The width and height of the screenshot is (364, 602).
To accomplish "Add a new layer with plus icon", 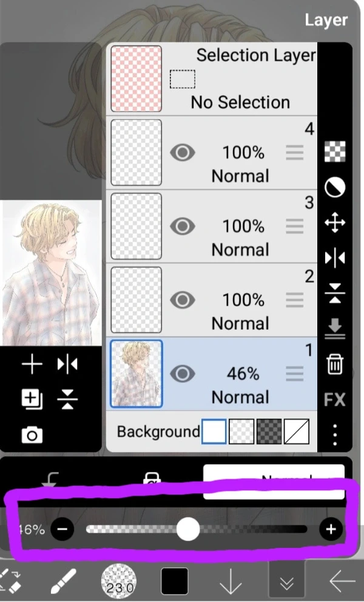I will (x=32, y=364).
